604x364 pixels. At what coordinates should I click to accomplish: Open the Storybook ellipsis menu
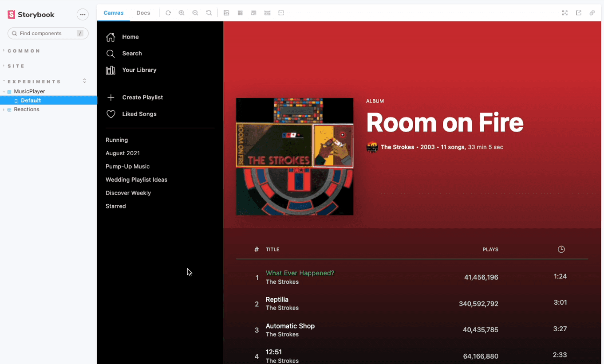tap(83, 15)
